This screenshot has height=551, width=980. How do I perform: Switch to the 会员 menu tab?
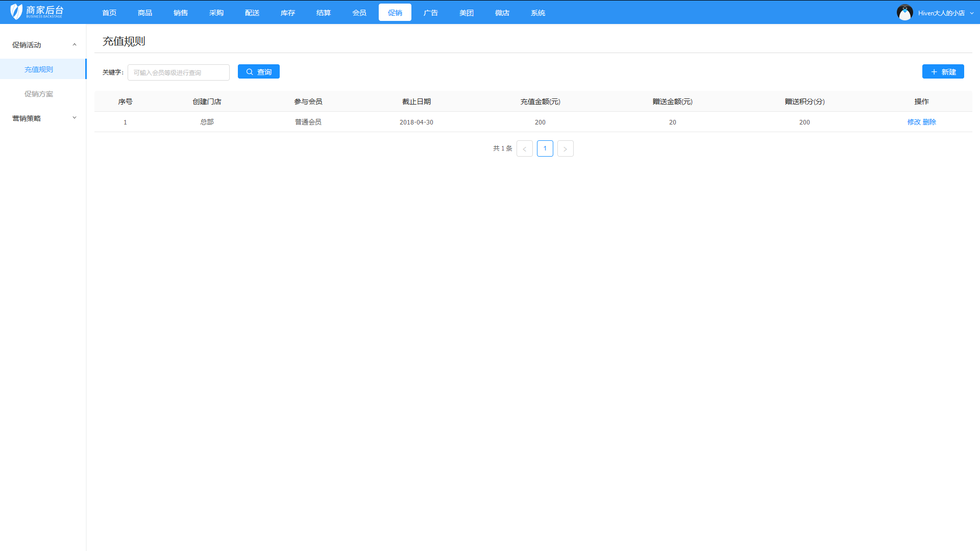359,12
